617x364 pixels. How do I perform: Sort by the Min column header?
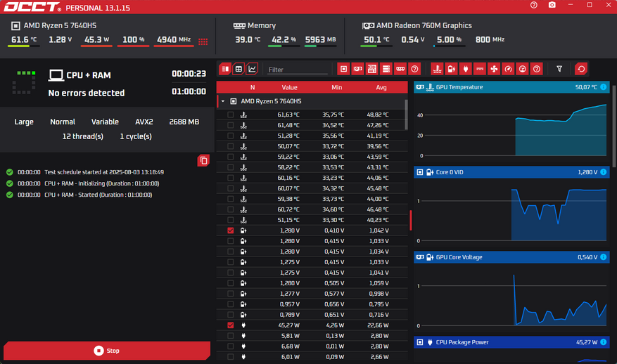point(336,88)
